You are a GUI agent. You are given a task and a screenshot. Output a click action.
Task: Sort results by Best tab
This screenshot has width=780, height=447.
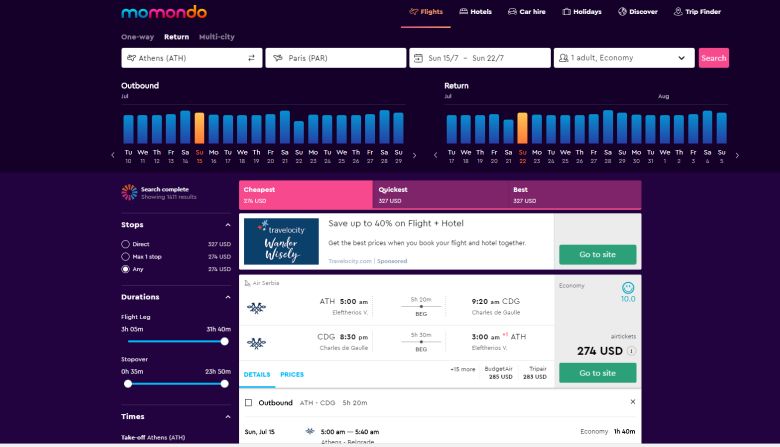click(x=575, y=194)
